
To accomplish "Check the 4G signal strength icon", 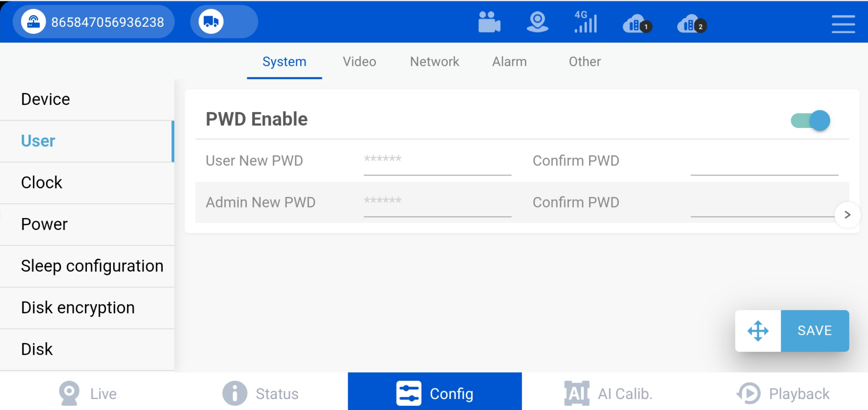I will click(586, 22).
